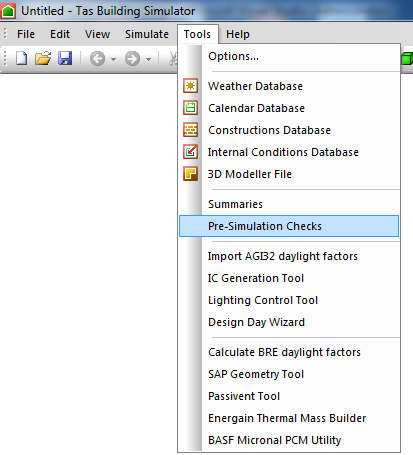The image size is (413, 455).
Task: Click the 3D Modeller File icon
Action: pyautogui.click(x=190, y=174)
